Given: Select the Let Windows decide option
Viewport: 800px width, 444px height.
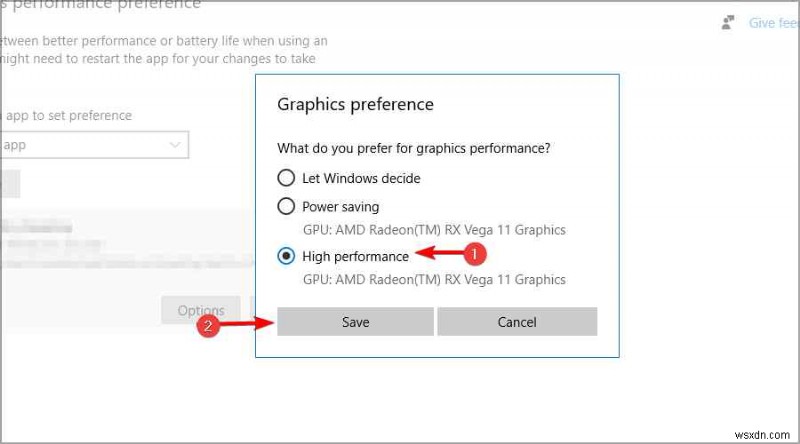Looking at the screenshot, I should pyautogui.click(x=286, y=178).
